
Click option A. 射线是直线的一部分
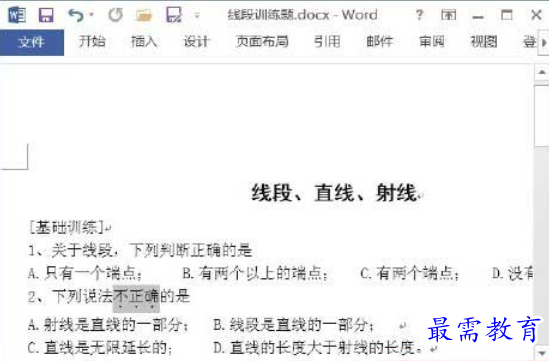click(x=108, y=325)
